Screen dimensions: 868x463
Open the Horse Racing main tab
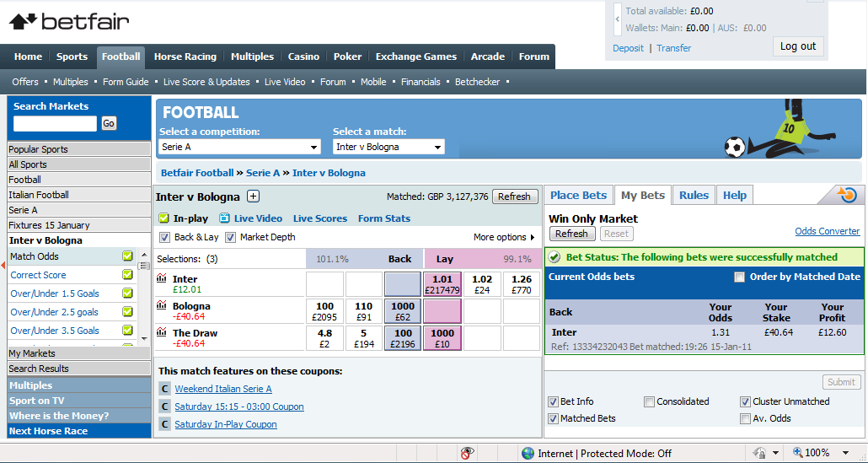click(x=185, y=57)
